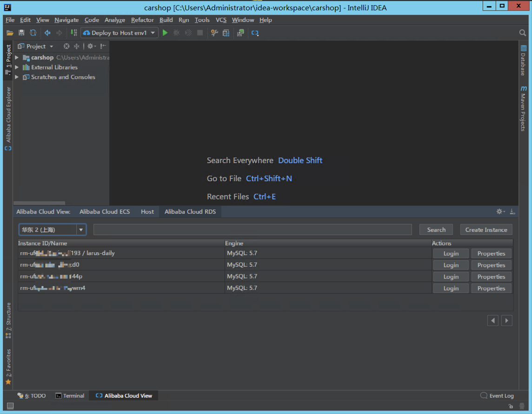Expand the External Libraries tree node
Image resolution: width=532 pixels, height=414 pixels.
17,67
